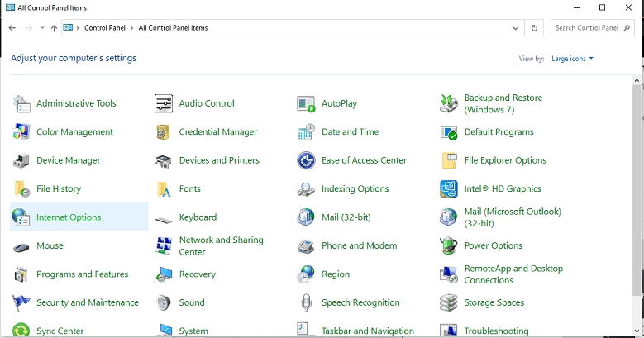Select the Control Panel breadcrumb
Viewport: 644px width, 338px height.
[x=105, y=28]
